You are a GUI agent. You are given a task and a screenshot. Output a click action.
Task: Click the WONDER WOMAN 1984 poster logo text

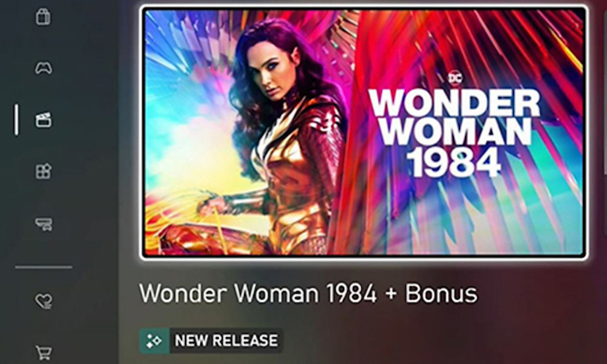click(x=454, y=133)
